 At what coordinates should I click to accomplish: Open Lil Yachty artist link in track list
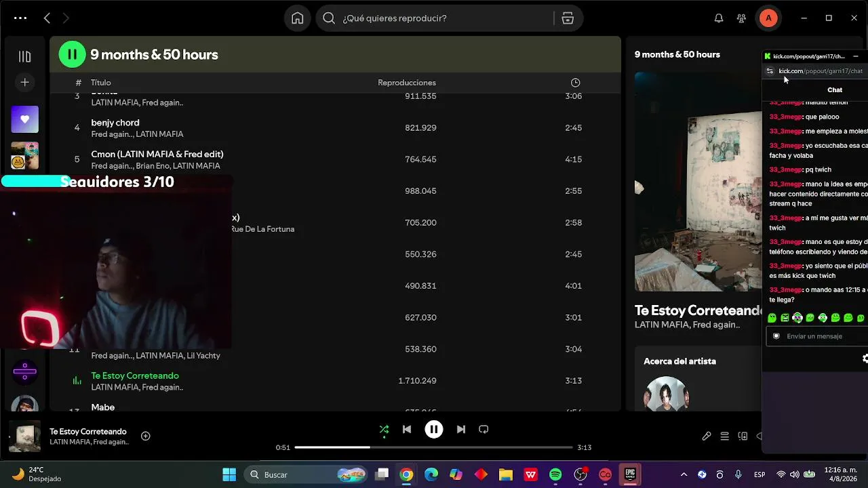coord(203,356)
